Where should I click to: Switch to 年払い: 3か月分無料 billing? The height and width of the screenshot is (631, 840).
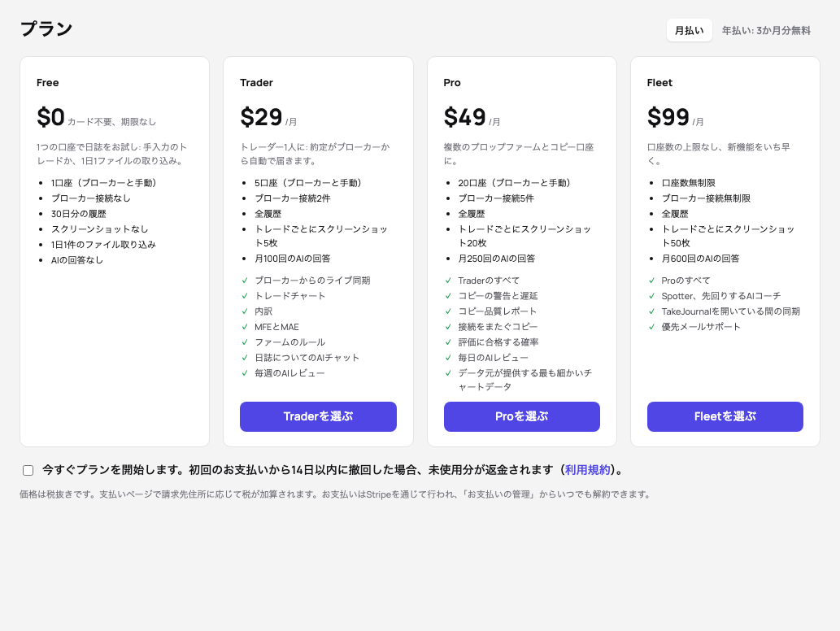(x=766, y=31)
